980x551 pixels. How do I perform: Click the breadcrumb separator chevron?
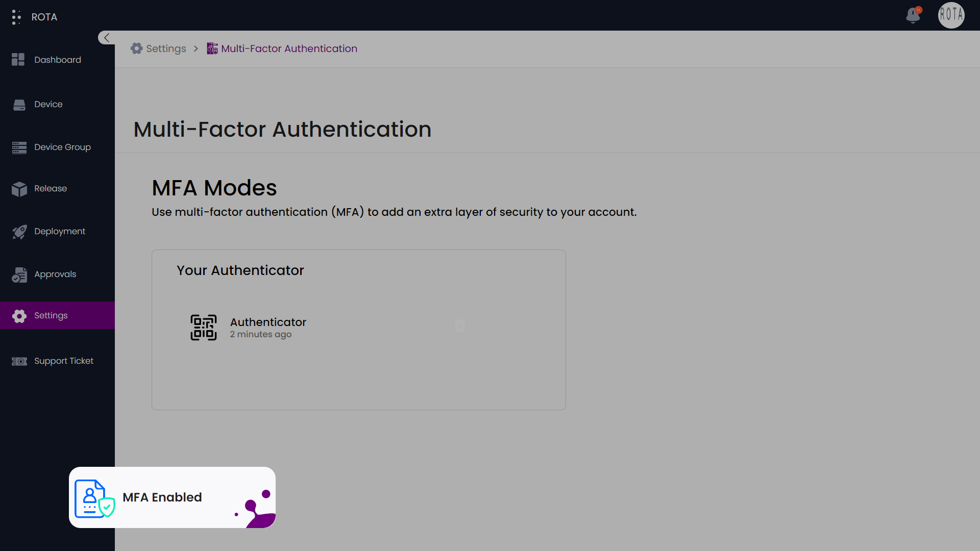tap(195, 48)
